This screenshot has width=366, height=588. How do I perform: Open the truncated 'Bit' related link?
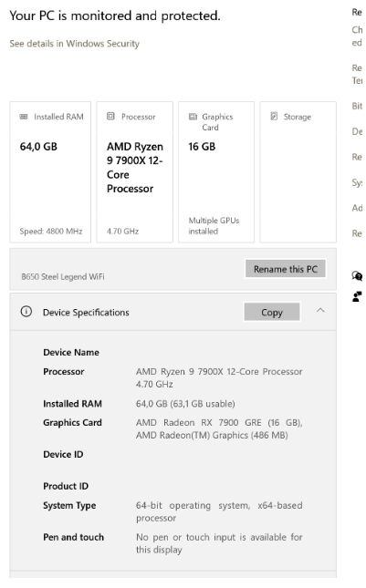point(357,106)
